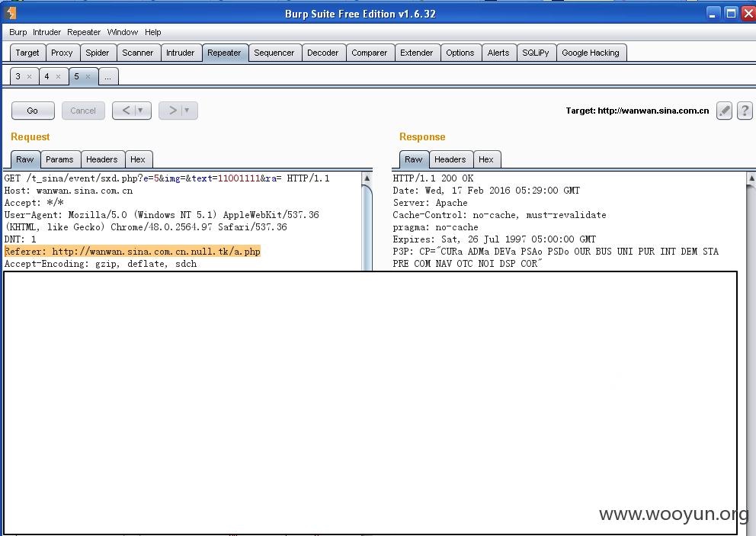This screenshot has height=536, width=756.
Task: Go back to previous request in history
Action: (126, 111)
